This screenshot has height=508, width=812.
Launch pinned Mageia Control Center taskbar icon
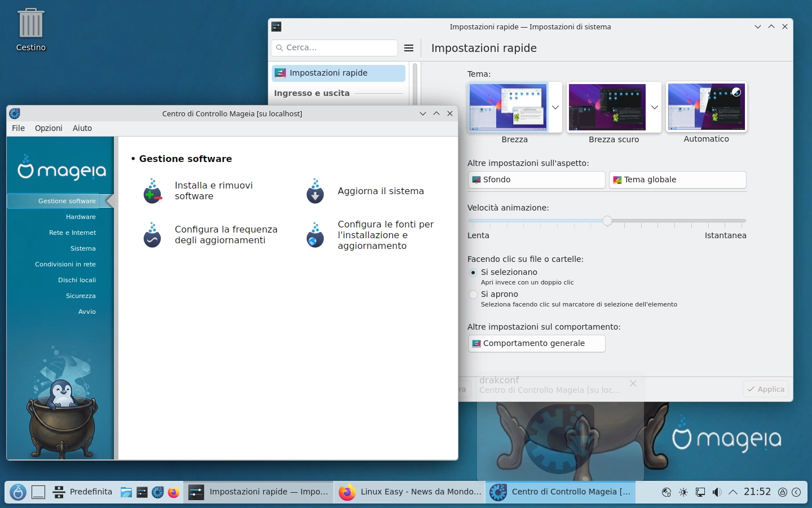(157, 492)
